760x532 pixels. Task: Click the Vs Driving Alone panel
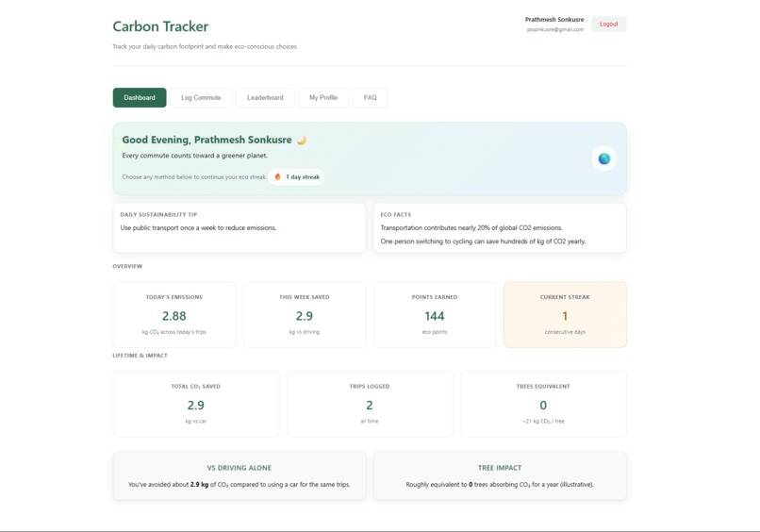(240, 475)
